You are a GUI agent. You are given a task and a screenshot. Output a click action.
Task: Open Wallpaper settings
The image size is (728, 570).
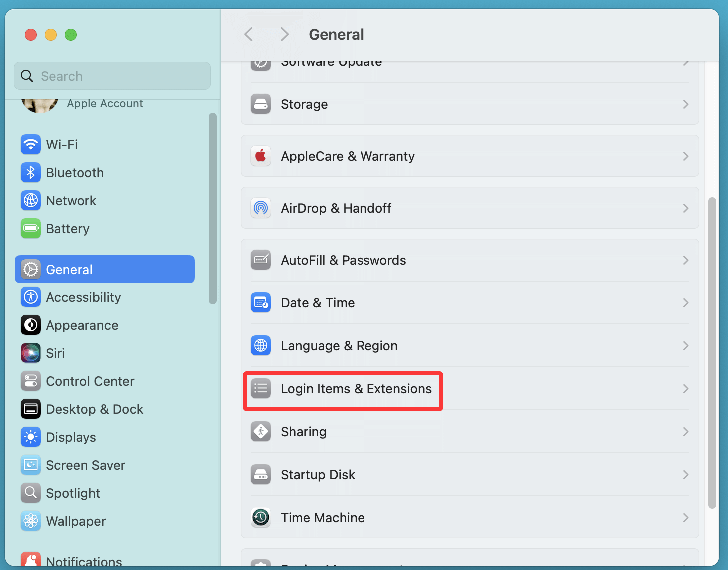pos(75,521)
